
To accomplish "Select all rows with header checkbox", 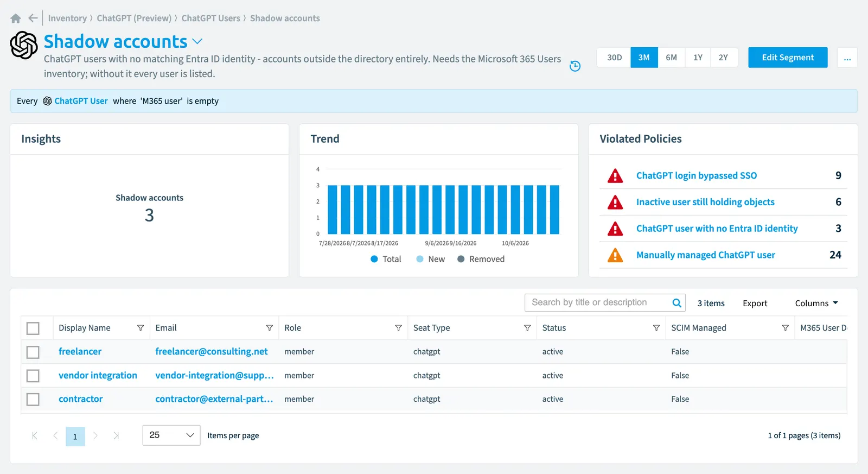I will (x=33, y=328).
